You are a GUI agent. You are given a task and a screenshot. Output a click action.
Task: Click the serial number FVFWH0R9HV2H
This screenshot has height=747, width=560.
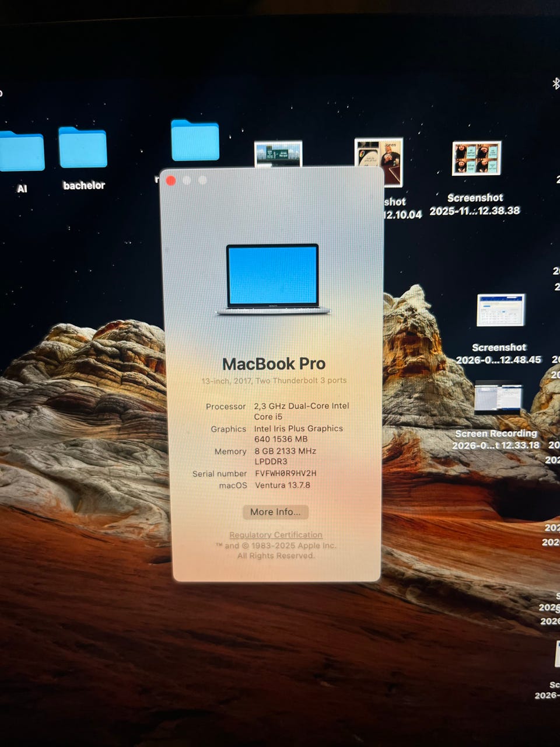(286, 473)
